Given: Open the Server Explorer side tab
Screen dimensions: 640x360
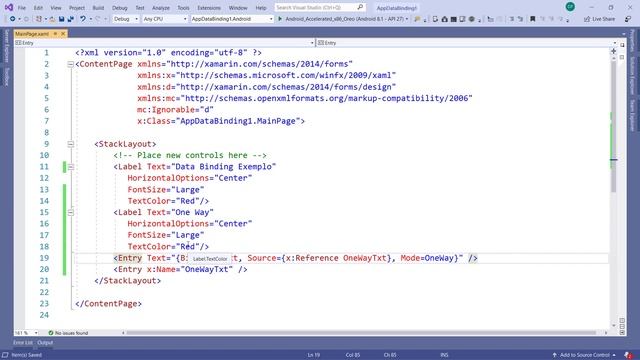Looking at the screenshot, I should tap(6, 47).
